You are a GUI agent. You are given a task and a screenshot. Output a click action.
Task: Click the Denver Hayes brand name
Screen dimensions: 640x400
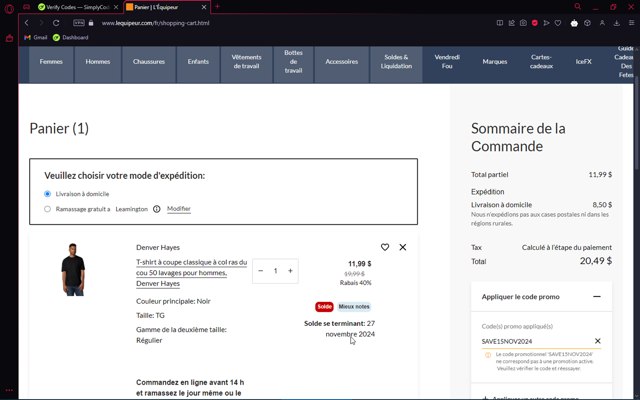158,247
